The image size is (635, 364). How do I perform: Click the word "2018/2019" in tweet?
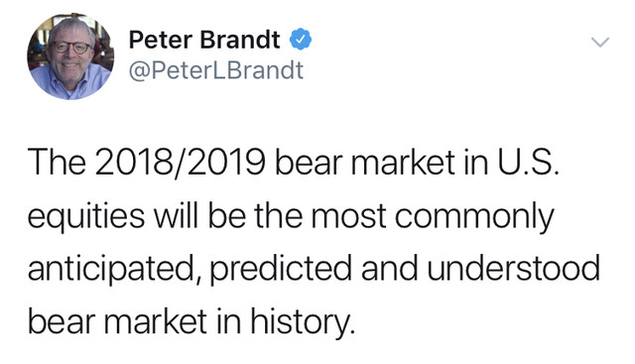[x=181, y=163]
